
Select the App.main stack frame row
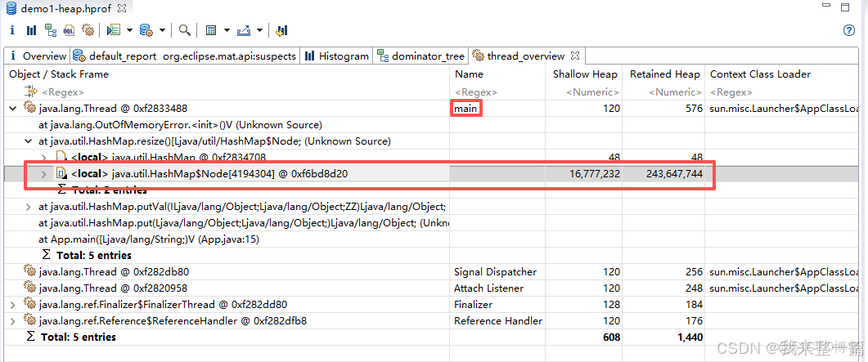148,239
